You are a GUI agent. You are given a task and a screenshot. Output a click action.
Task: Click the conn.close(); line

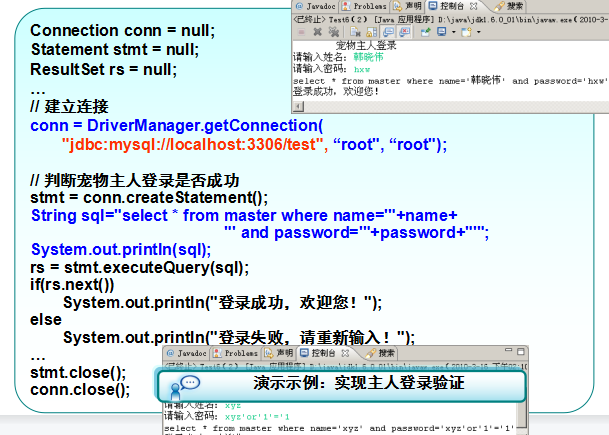pos(80,390)
